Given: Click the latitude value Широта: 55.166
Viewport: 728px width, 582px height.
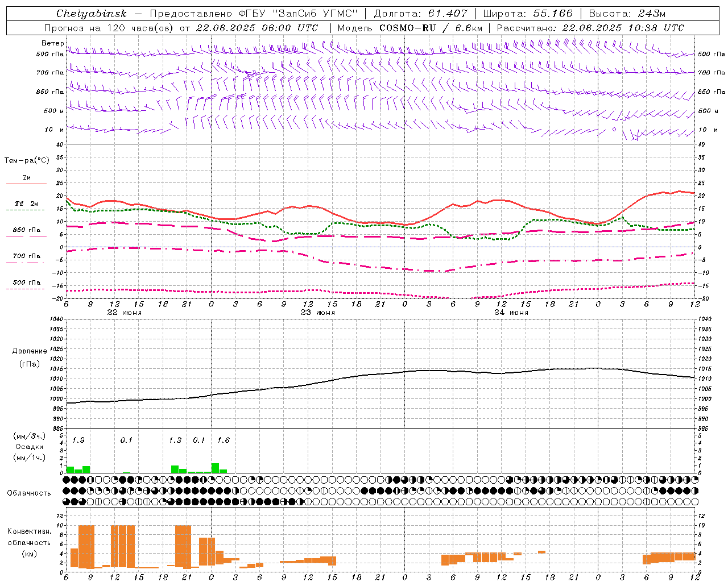Looking at the screenshot, I should [527, 14].
